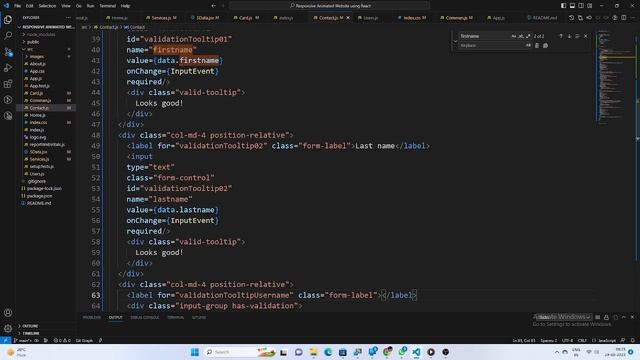This screenshot has height=360, width=640.
Task: Open the Selection menu
Action: [x=47, y=6]
